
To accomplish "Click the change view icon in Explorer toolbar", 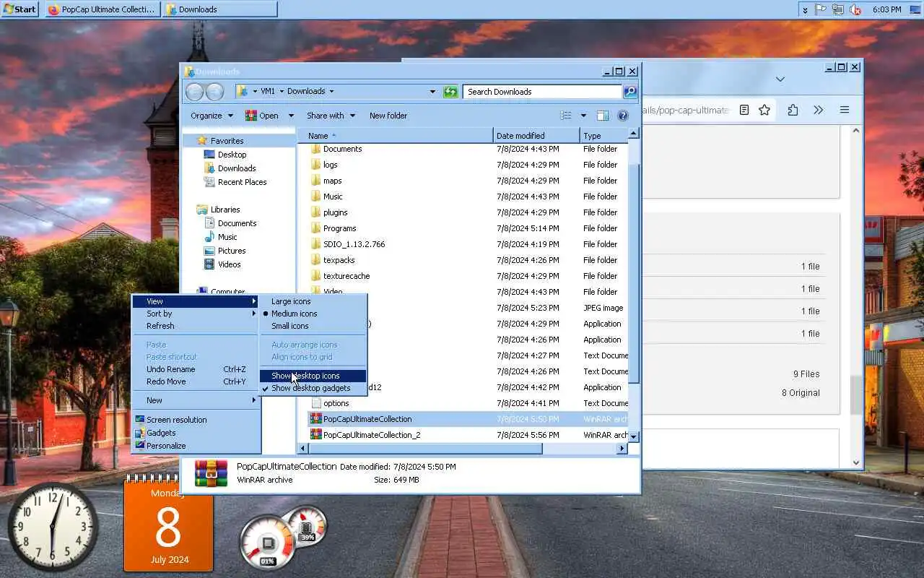I will (x=566, y=116).
